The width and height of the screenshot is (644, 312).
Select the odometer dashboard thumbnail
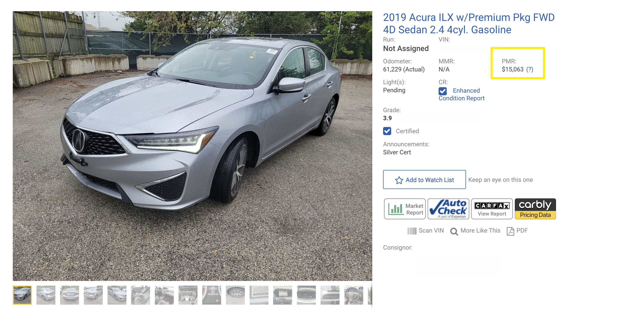(x=211, y=295)
